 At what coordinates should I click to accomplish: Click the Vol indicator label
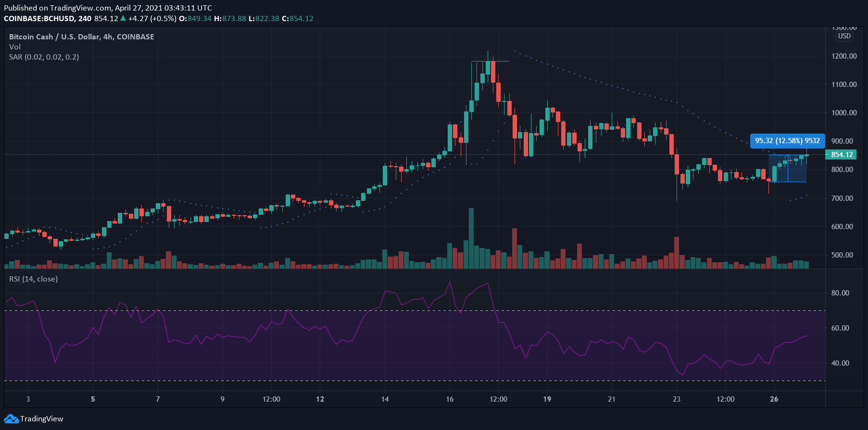(15, 47)
